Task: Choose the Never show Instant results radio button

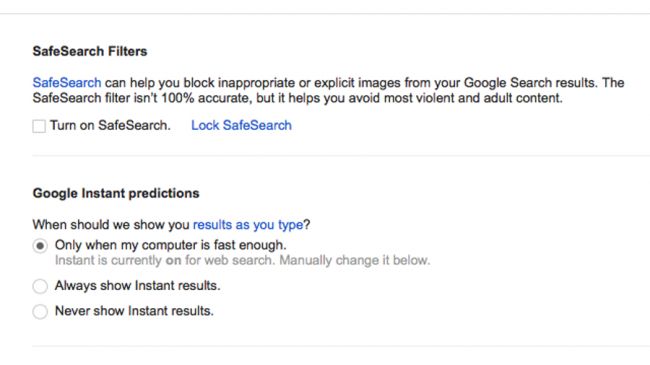Action: [x=40, y=311]
